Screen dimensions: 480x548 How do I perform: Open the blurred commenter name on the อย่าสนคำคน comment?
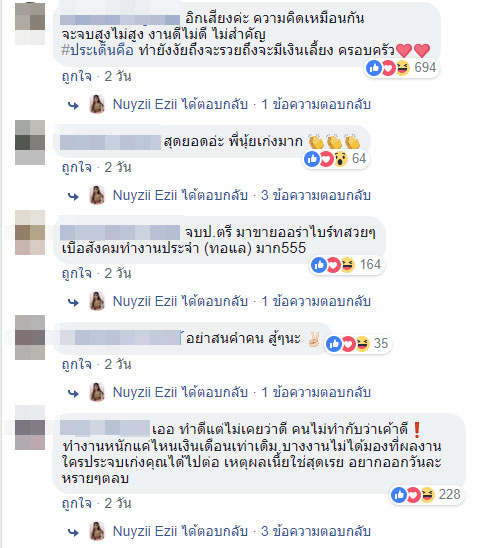point(120,338)
